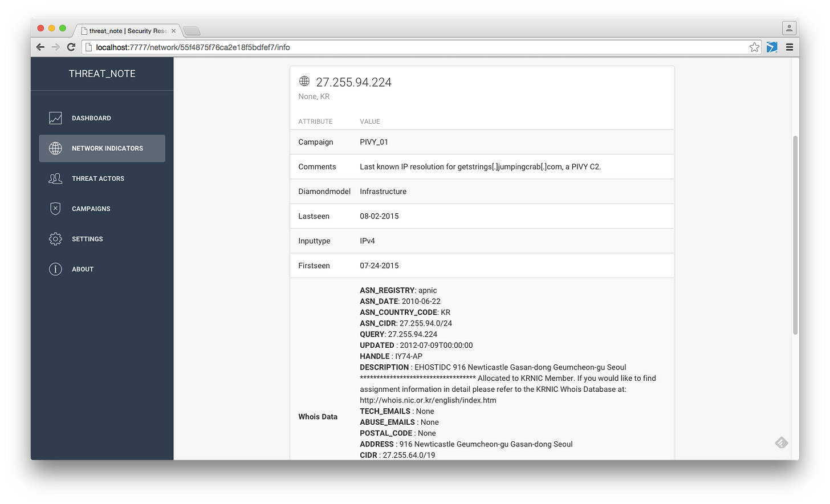Viewport: 830px width, 504px height.
Task: Click the THREAT_NOTE title heading
Action: pos(102,74)
